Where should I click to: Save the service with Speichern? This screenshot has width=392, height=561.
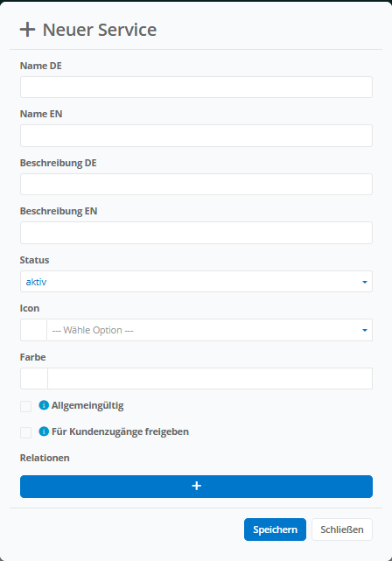pyautogui.click(x=275, y=529)
